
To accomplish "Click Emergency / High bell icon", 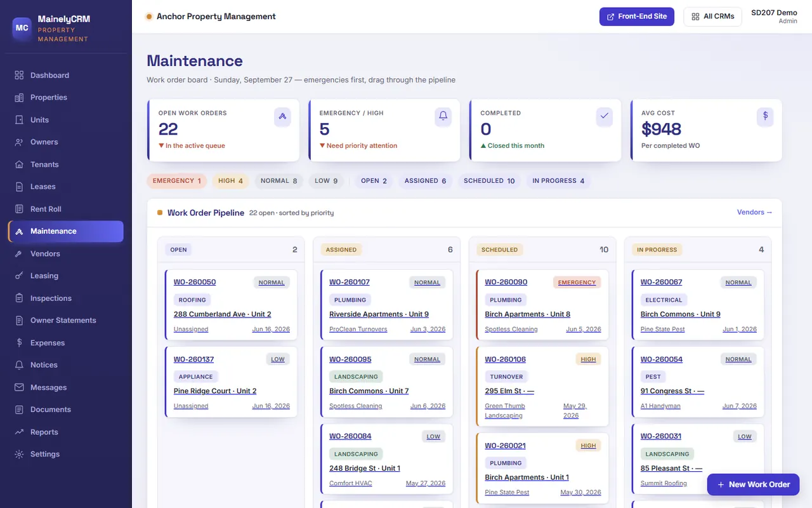I will click(x=443, y=116).
